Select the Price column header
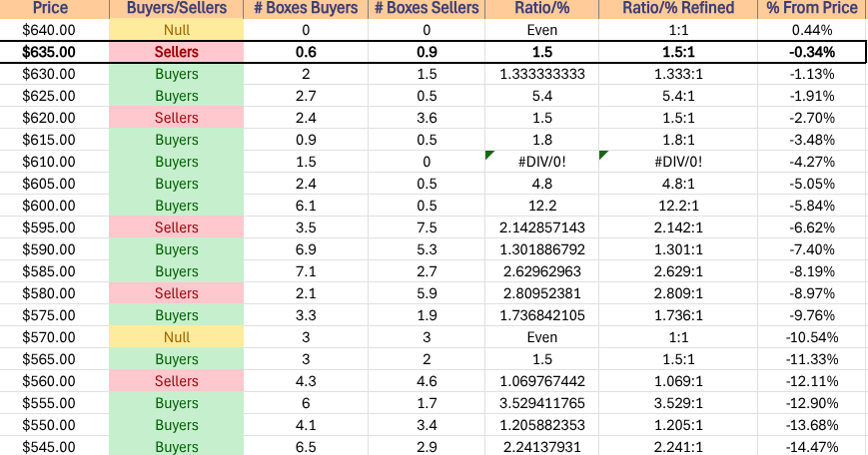This screenshot has width=868, height=455. click(x=49, y=9)
